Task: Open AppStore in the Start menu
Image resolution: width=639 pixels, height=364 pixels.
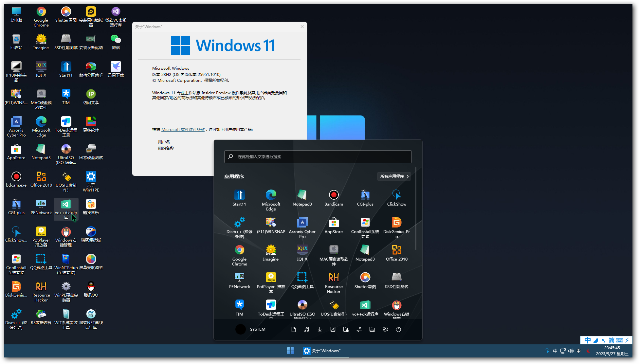Action: 334,225
